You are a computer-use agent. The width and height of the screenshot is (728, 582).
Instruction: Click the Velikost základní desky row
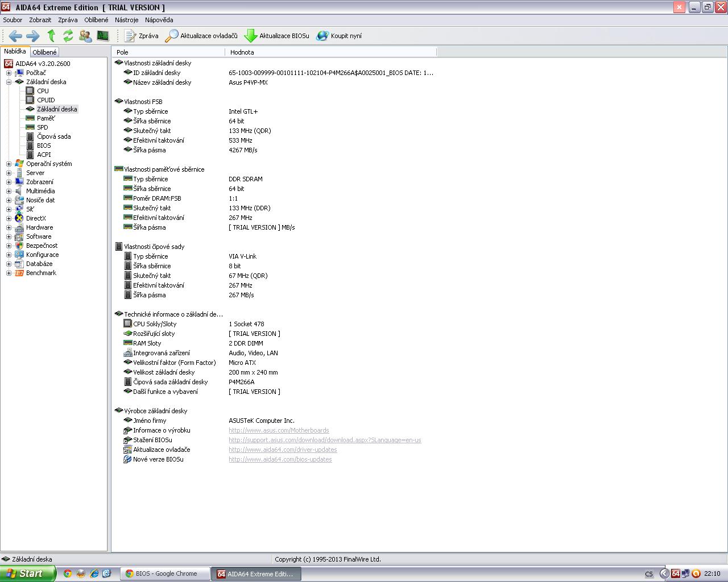[274, 372]
